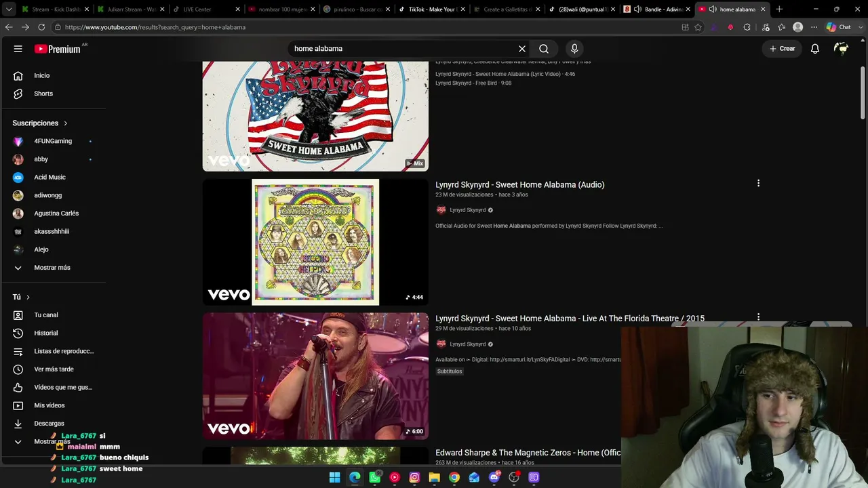This screenshot has width=868, height=488.
Task: Bookmark this page with the star icon
Action: 698,27
